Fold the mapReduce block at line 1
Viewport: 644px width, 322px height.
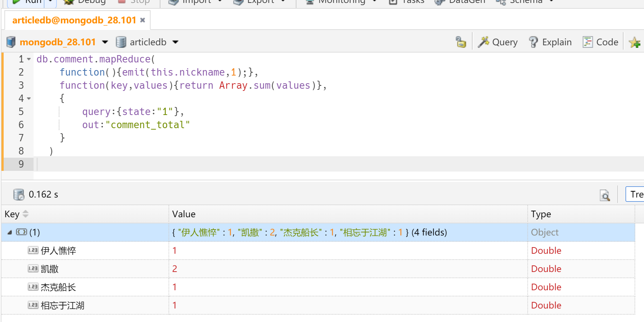click(29, 59)
